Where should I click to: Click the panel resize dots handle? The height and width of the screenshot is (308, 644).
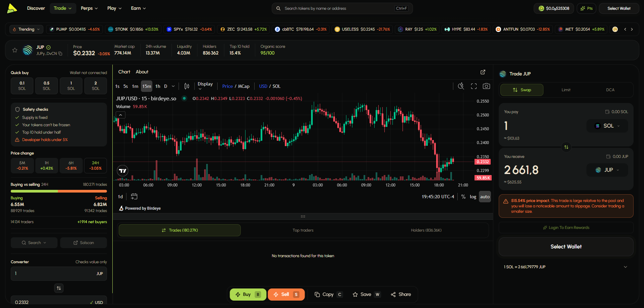pyautogui.click(x=303, y=216)
